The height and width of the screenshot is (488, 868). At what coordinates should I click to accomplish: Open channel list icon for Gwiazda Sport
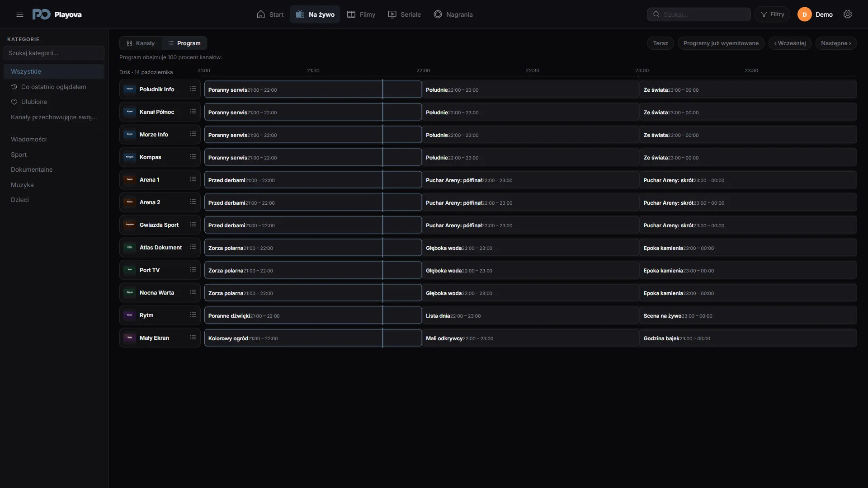point(193,225)
